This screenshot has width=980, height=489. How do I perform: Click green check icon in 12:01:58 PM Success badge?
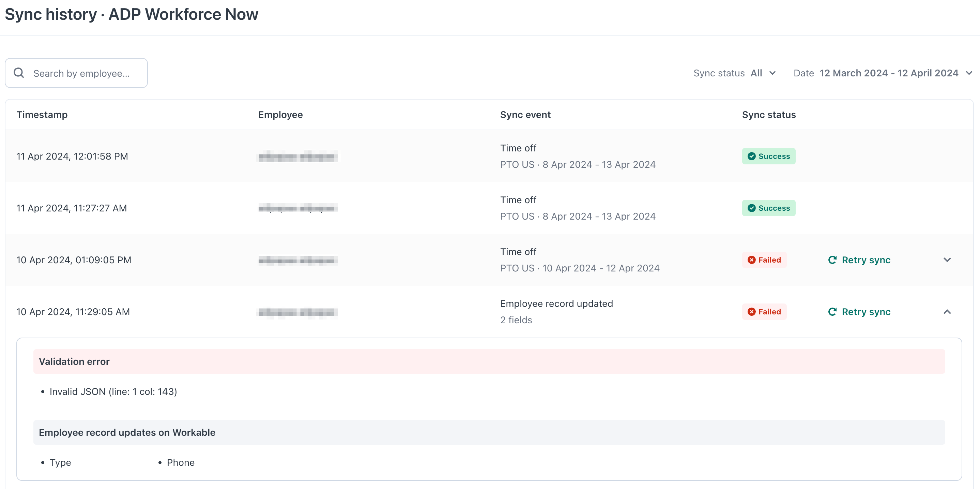751,156
